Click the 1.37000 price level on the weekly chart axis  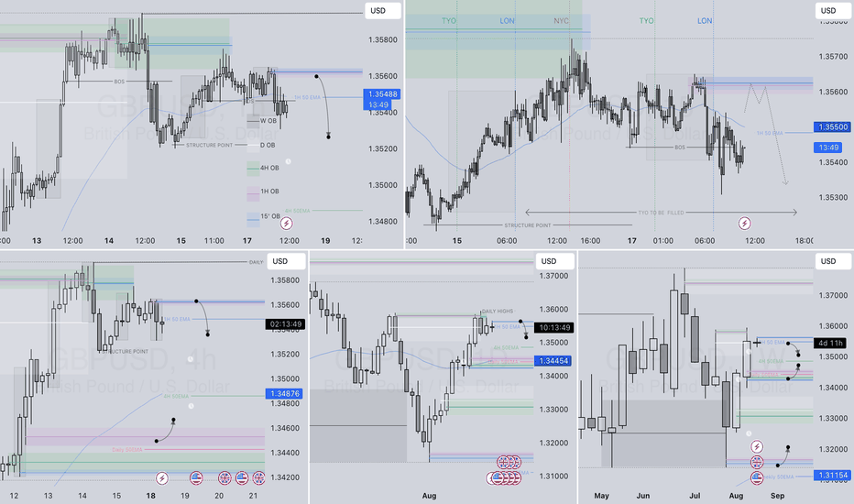[833, 295]
